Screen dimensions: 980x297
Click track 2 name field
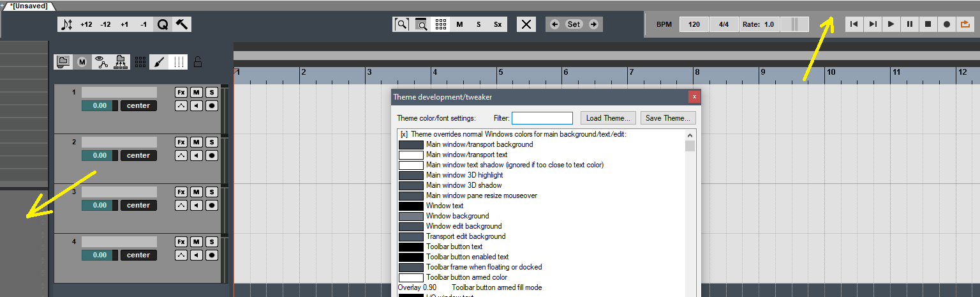tap(119, 142)
